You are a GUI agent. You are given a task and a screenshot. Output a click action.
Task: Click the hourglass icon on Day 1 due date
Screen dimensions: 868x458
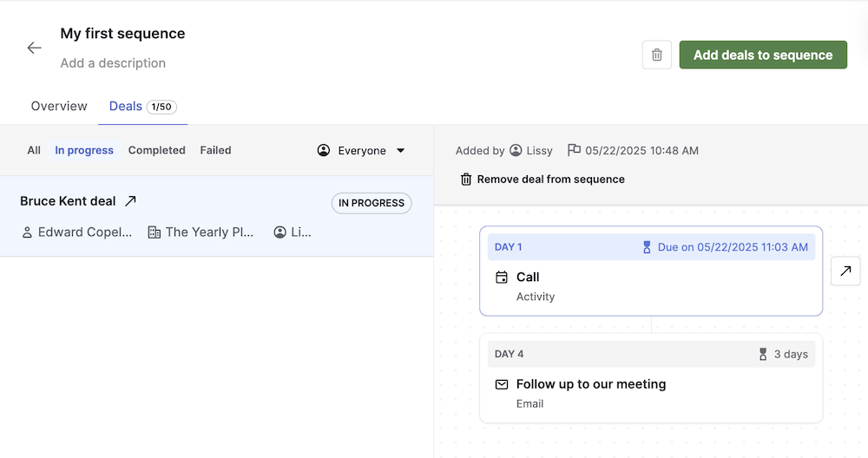click(646, 247)
